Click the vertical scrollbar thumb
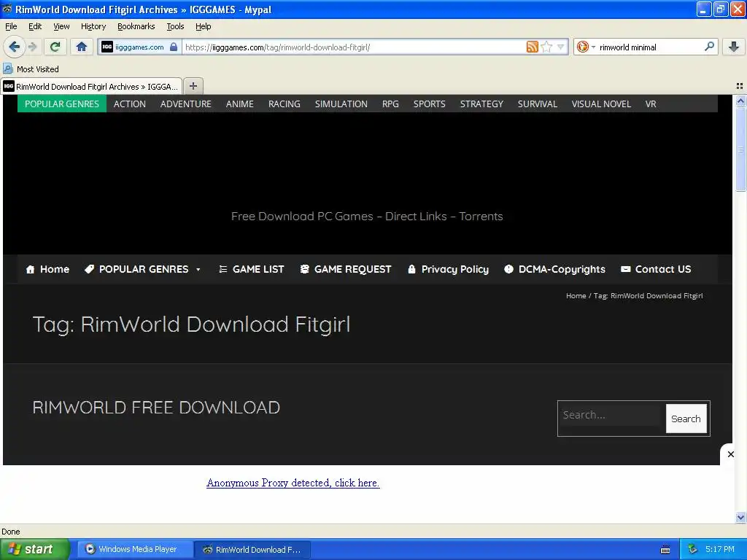Viewport: 747px width, 560px height. pos(740,149)
